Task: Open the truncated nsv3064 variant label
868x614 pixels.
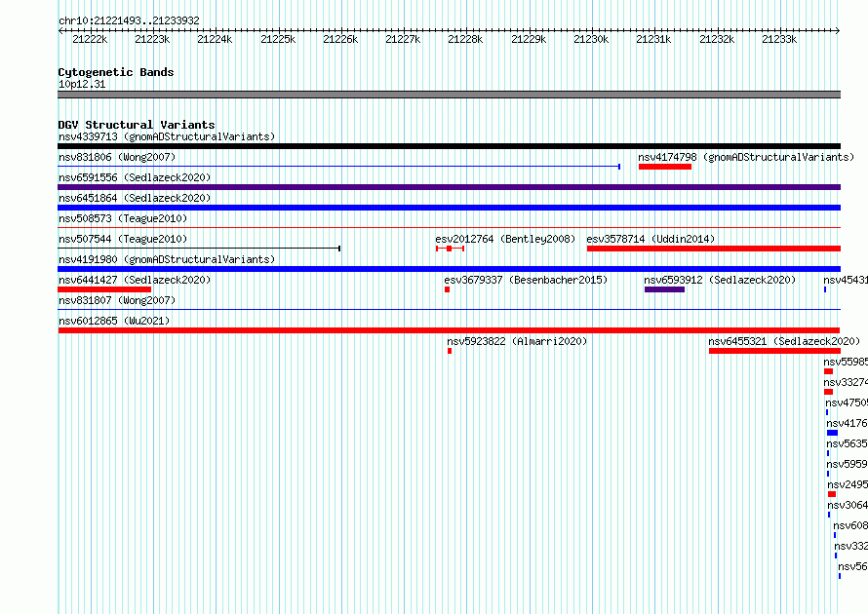Action: point(848,505)
